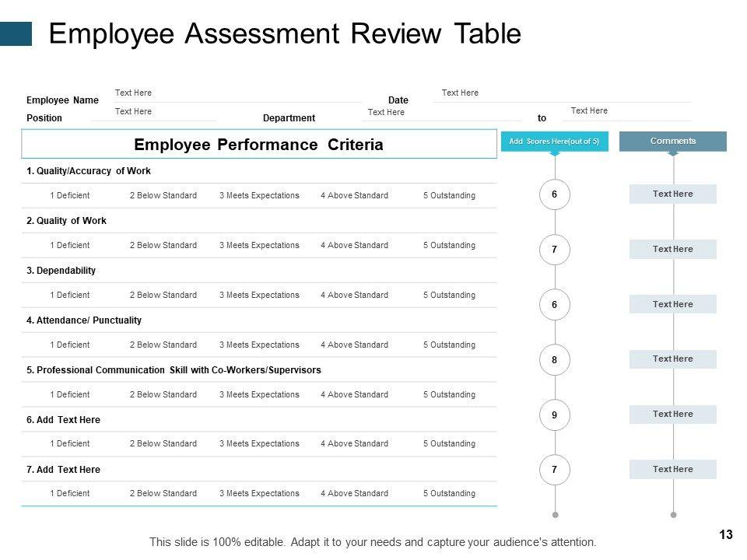Click the Position "Text Here" field
The image size is (747, 560).
click(134, 111)
